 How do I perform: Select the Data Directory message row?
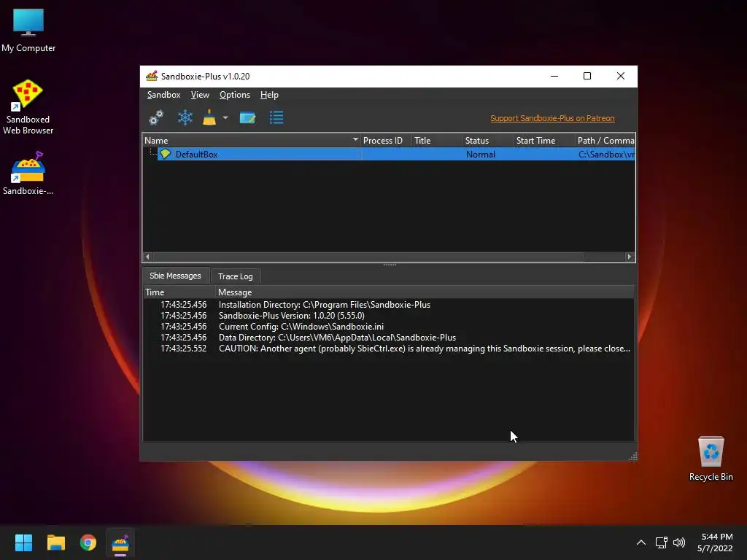[x=389, y=338]
